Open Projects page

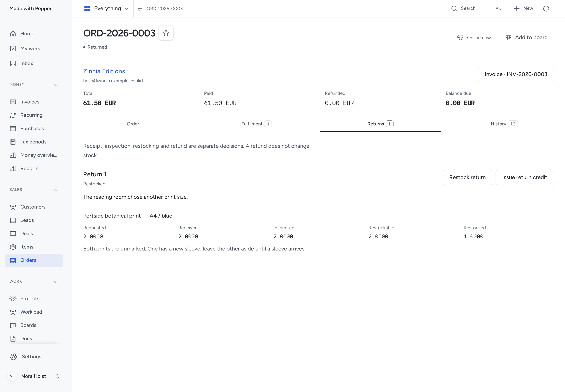point(34,299)
